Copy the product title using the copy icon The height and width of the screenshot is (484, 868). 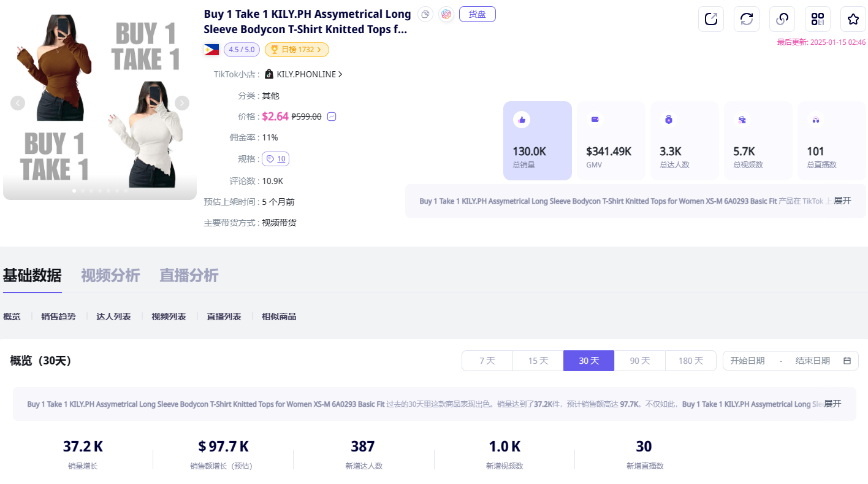tap(426, 14)
